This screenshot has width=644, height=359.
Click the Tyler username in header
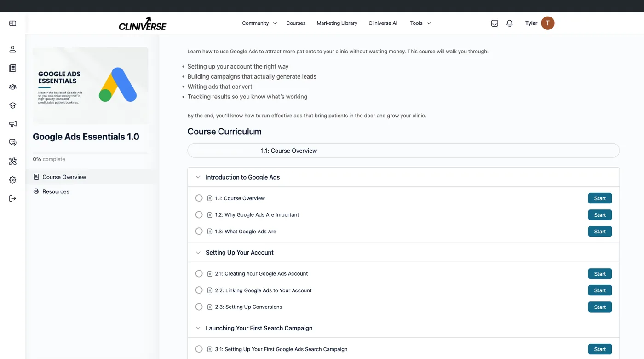click(x=531, y=23)
